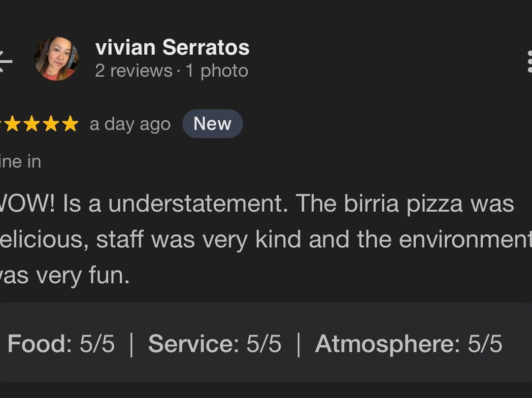Click the rightmost gold rating star
The image size is (532, 398).
click(x=70, y=124)
